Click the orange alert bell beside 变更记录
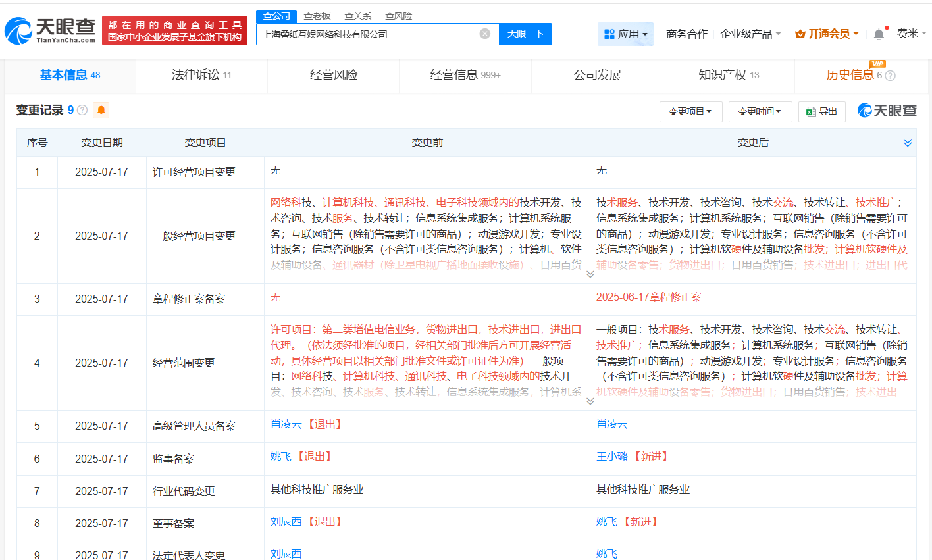This screenshot has height=560, width=932. point(101,110)
